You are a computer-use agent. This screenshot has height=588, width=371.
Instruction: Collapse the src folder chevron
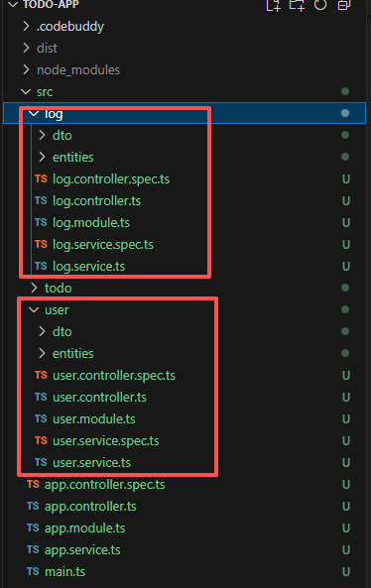(26, 91)
